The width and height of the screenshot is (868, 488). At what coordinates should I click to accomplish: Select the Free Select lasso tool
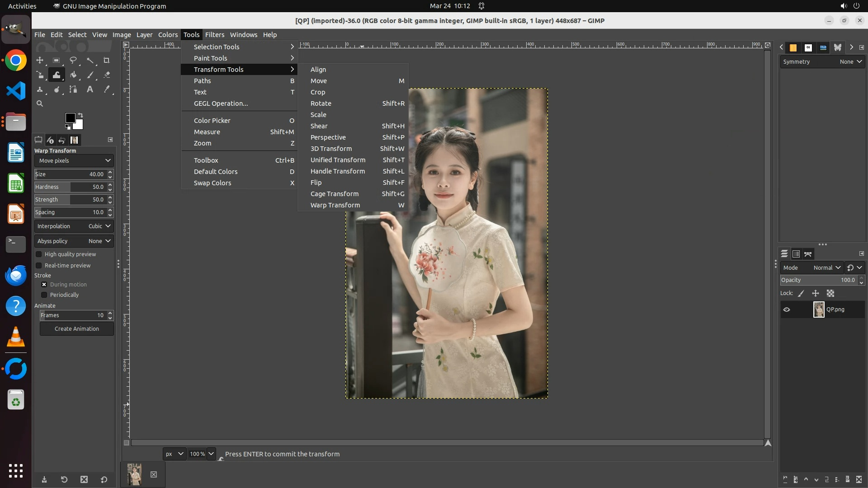(x=73, y=60)
